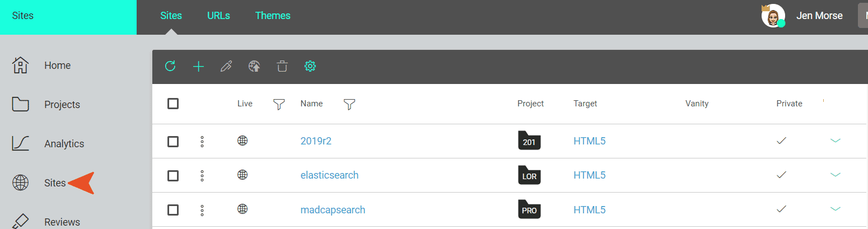Switch to the URLs tab
Screen dimensions: 868x229
coord(218,16)
